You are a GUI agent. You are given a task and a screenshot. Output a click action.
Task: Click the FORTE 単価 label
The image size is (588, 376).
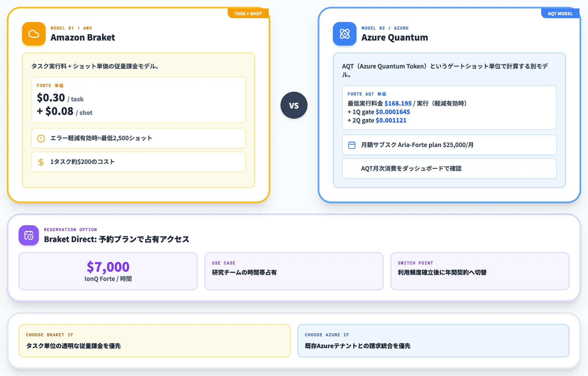click(50, 86)
